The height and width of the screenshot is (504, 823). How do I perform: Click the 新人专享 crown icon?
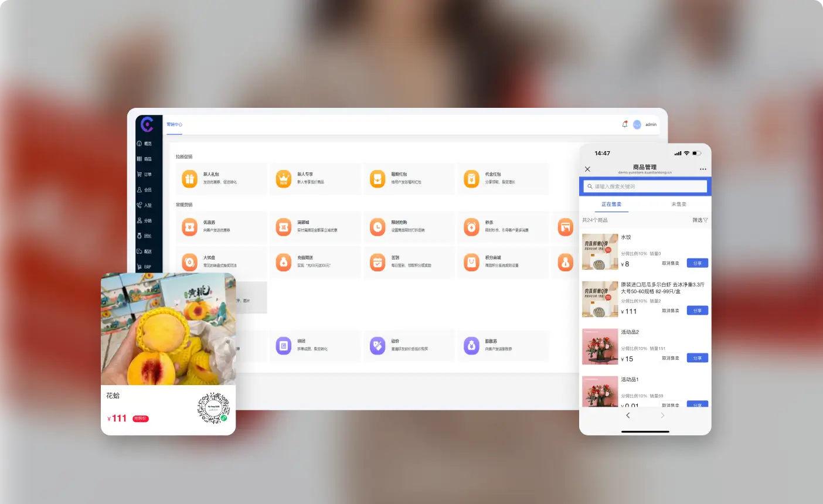(x=284, y=179)
